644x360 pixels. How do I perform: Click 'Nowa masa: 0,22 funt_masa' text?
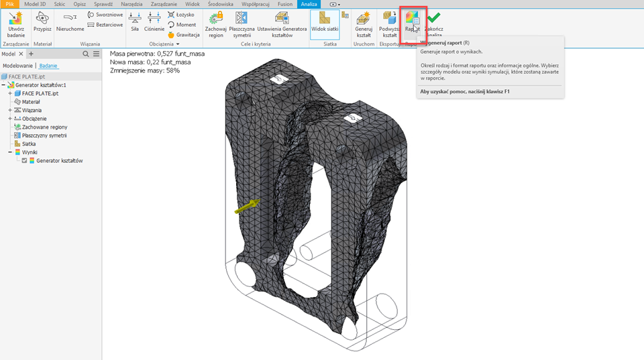pyautogui.click(x=150, y=62)
